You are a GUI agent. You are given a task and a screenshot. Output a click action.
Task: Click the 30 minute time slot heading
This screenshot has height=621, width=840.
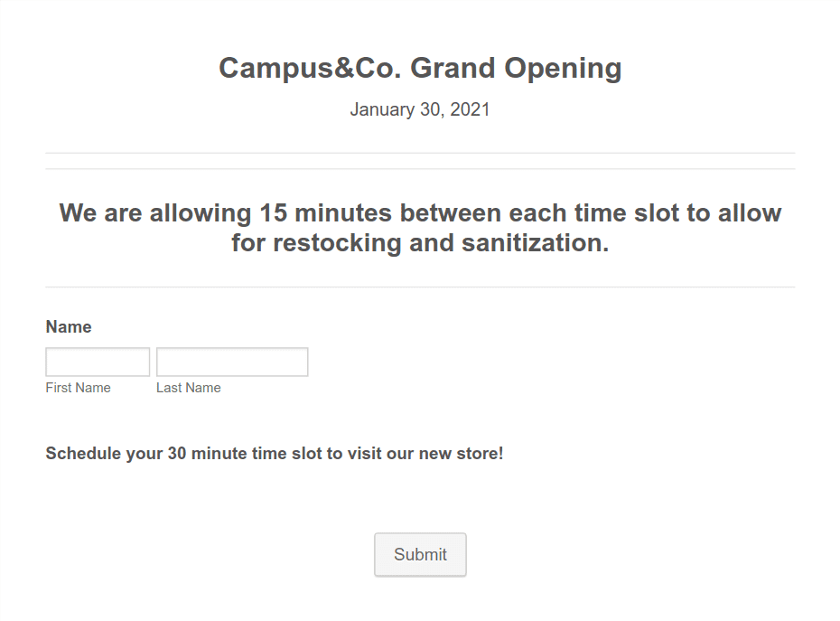coord(274,453)
